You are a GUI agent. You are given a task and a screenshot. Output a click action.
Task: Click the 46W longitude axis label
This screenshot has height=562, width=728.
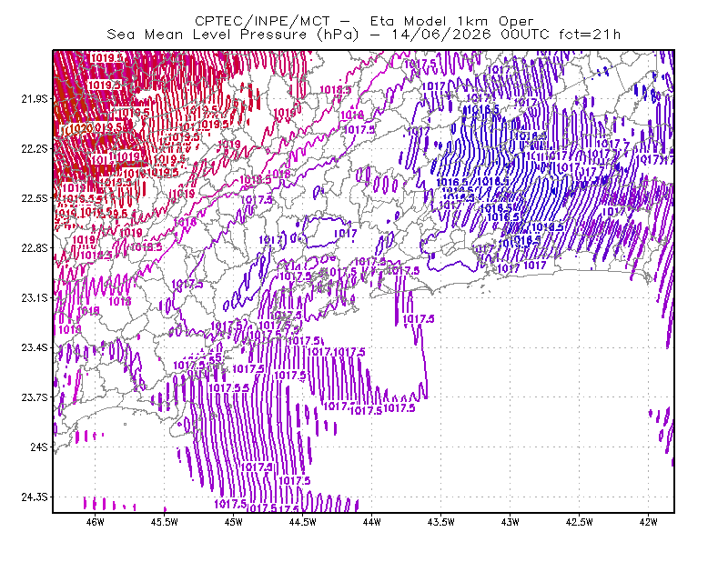[x=95, y=522]
